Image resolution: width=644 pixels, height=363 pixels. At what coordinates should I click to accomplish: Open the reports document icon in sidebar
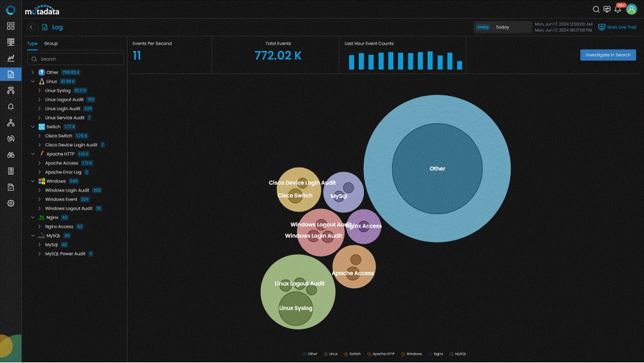(x=11, y=171)
